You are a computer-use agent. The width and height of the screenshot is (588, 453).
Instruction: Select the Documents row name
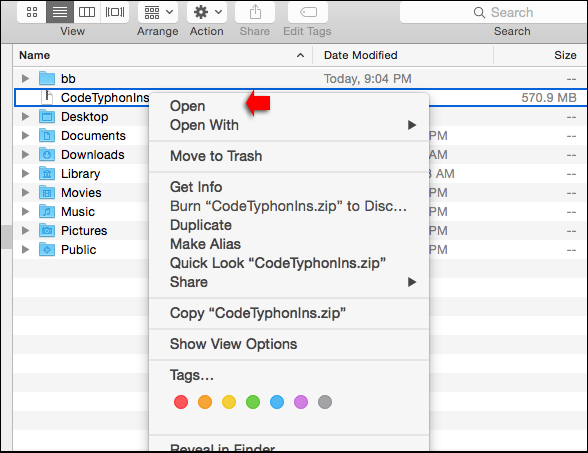pyautogui.click(x=93, y=135)
